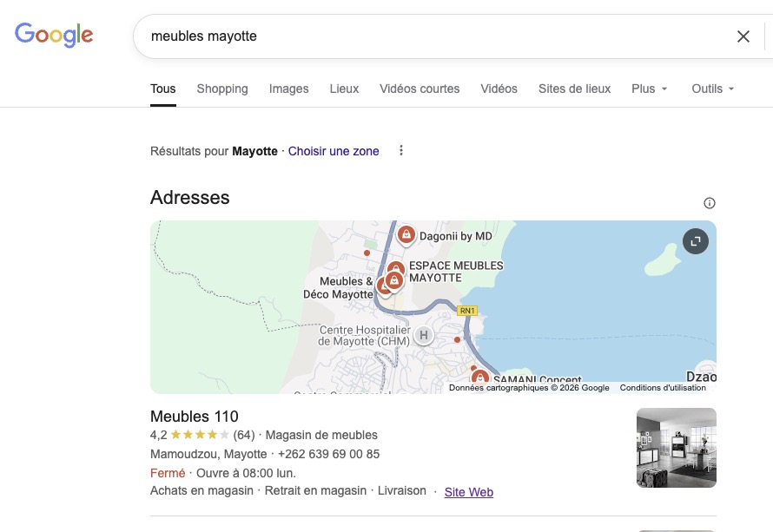Click 'Centre Hospitalier de Mayotte (CHM)' label

click(364, 336)
